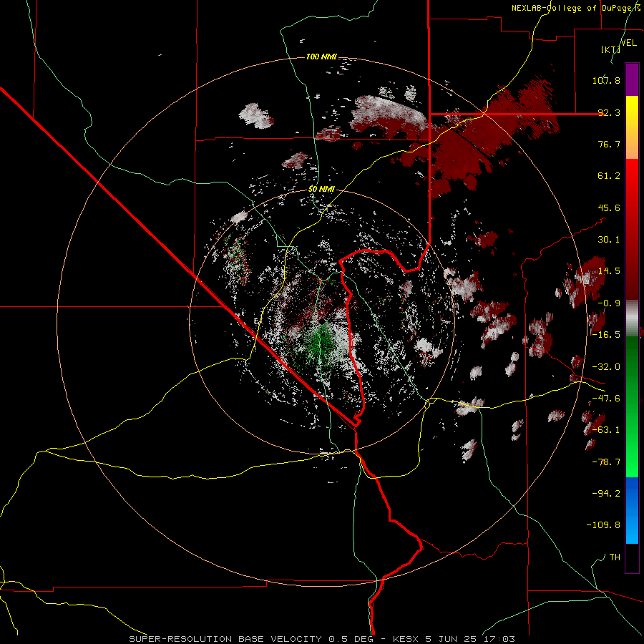Click the 61.2 legend value
This screenshot has width=644, height=644.
609,176
